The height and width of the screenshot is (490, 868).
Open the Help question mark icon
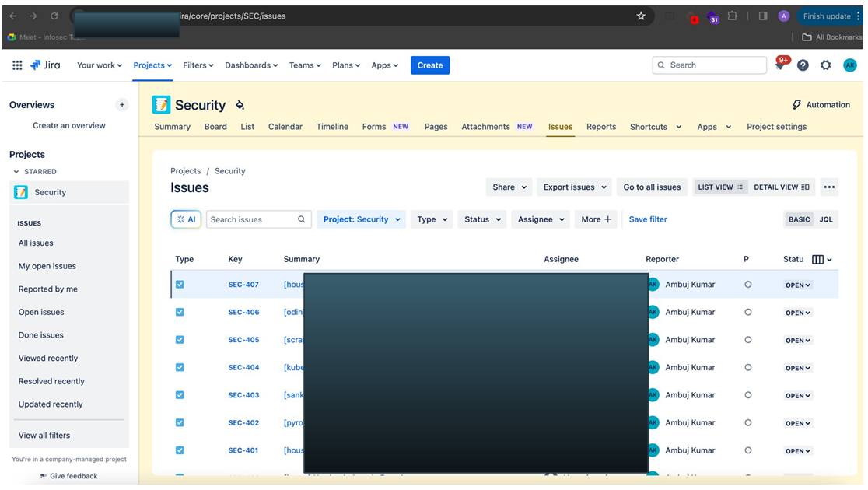pyautogui.click(x=803, y=65)
